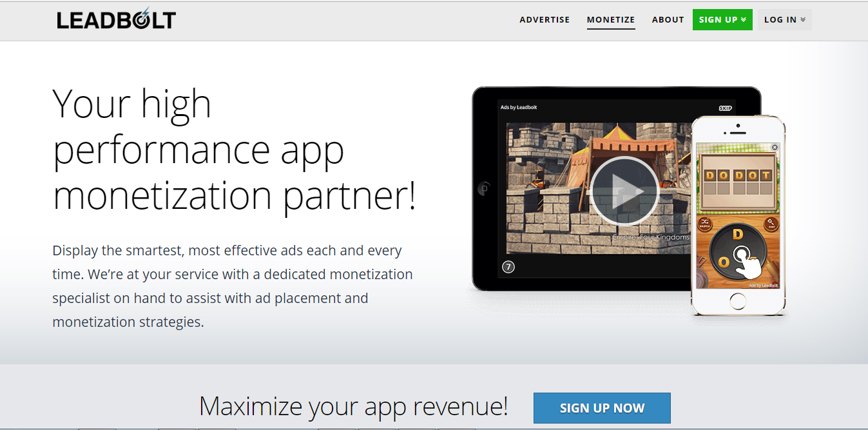This screenshot has height=430, width=868.
Task: Tap the letter D in the word wheel
Action: tap(738, 233)
